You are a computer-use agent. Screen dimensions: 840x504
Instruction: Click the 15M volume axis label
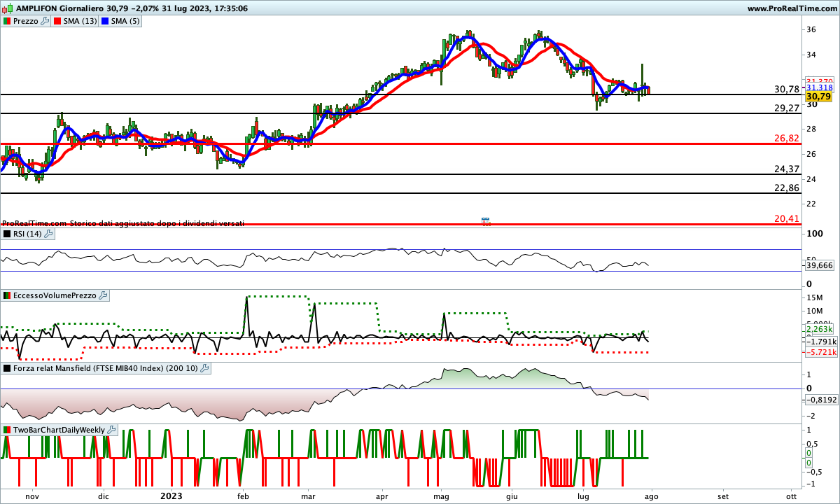(x=814, y=297)
